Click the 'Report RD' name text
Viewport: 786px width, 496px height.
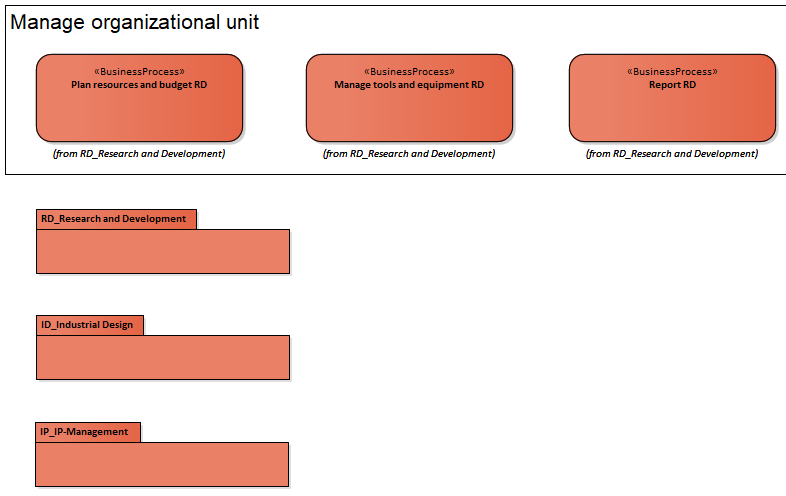tap(672, 85)
